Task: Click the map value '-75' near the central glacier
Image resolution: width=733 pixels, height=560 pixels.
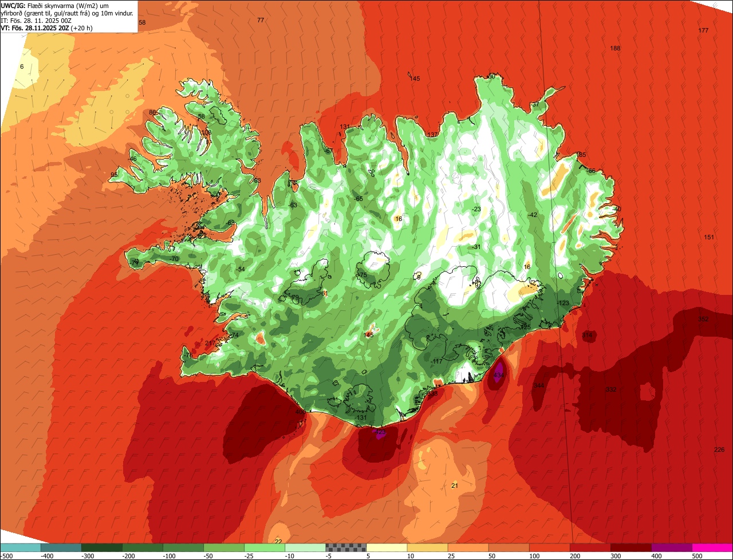Action: [362, 275]
